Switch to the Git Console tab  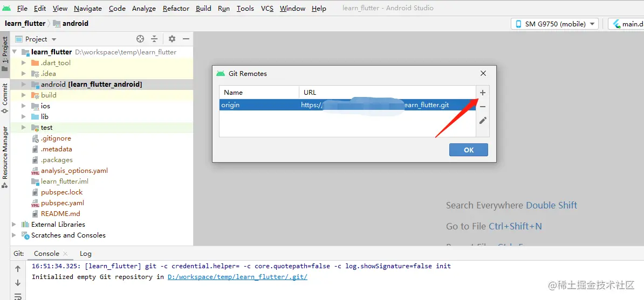point(46,254)
